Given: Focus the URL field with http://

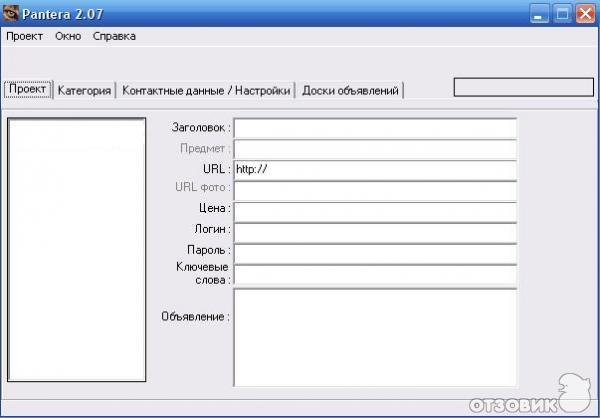Looking at the screenshot, I should (375, 170).
